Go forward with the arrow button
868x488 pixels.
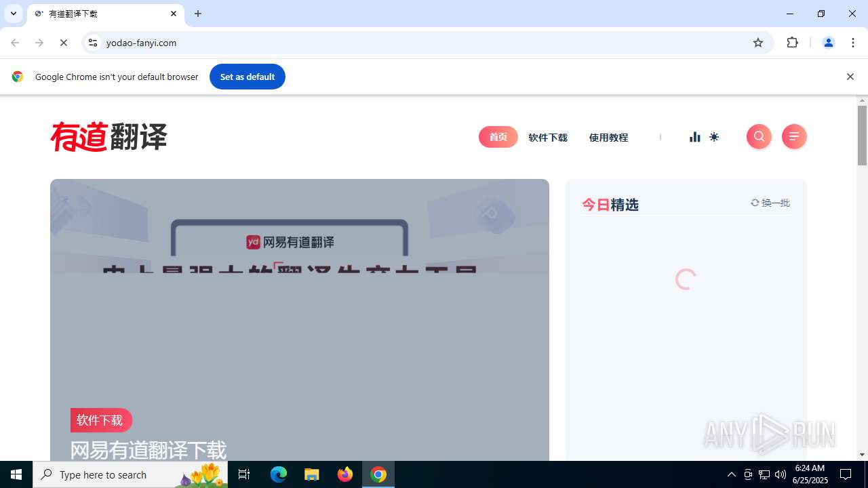(39, 43)
